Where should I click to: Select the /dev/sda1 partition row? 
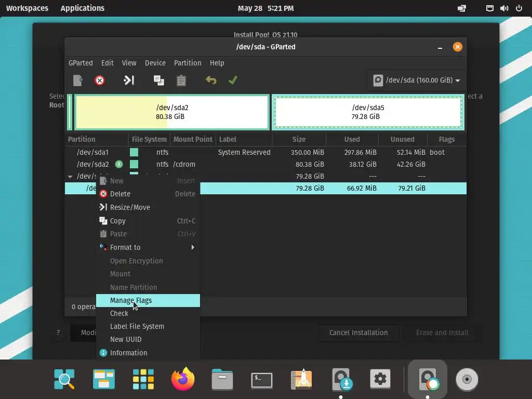click(x=265, y=152)
